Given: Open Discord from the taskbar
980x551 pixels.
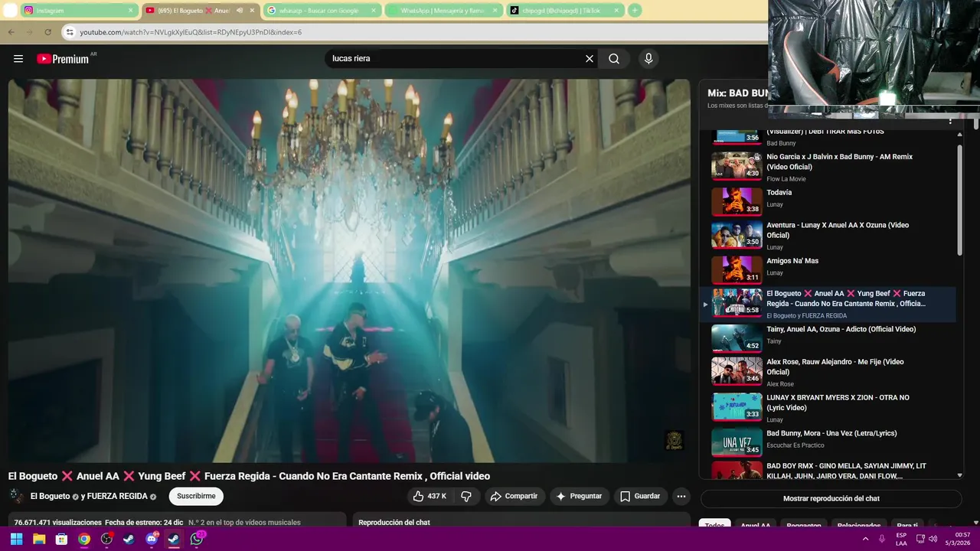Looking at the screenshot, I should [152, 539].
